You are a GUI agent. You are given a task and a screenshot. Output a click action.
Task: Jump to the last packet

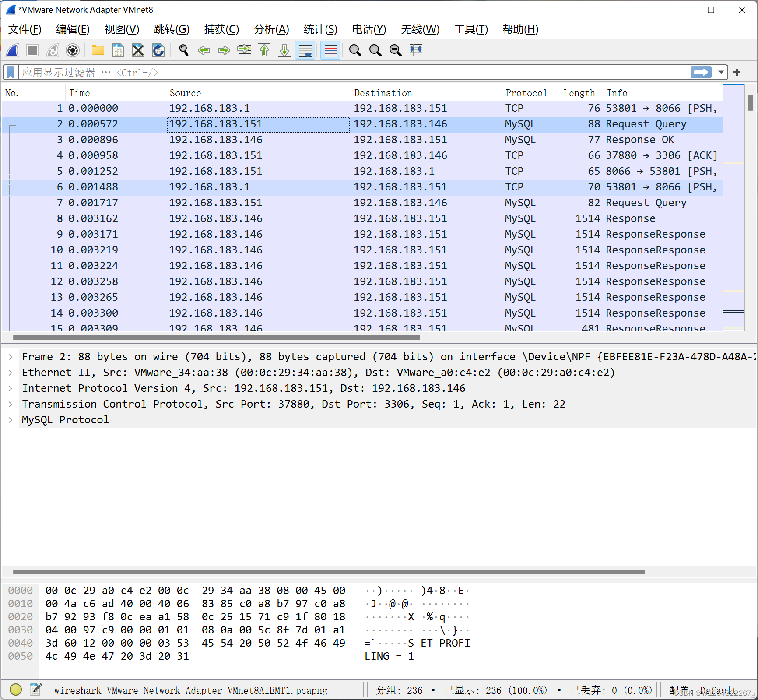tap(284, 50)
